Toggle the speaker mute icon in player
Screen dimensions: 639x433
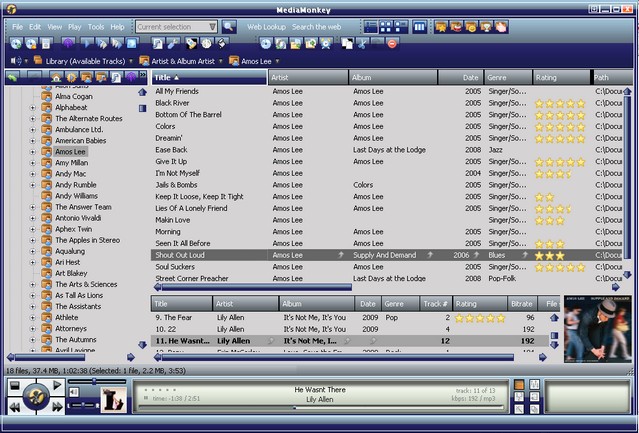74,392
